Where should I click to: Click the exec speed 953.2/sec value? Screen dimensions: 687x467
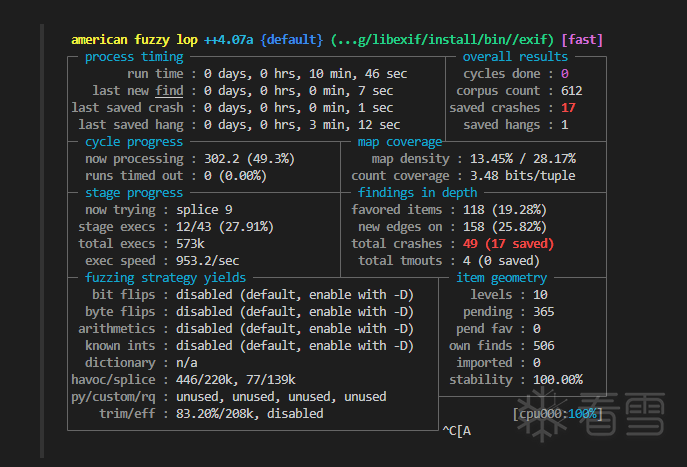(x=210, y=261)
